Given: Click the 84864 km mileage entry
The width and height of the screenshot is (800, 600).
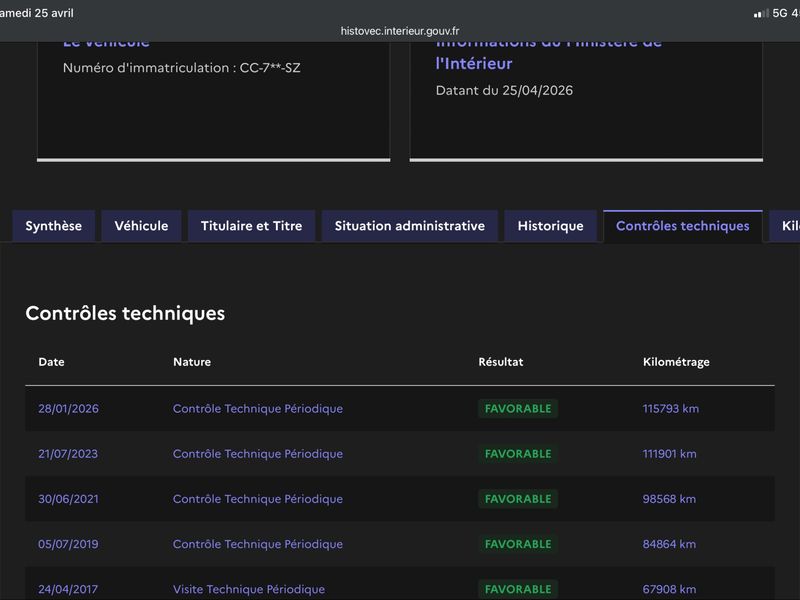Looking at the screenshot, I should coord(669,544).
